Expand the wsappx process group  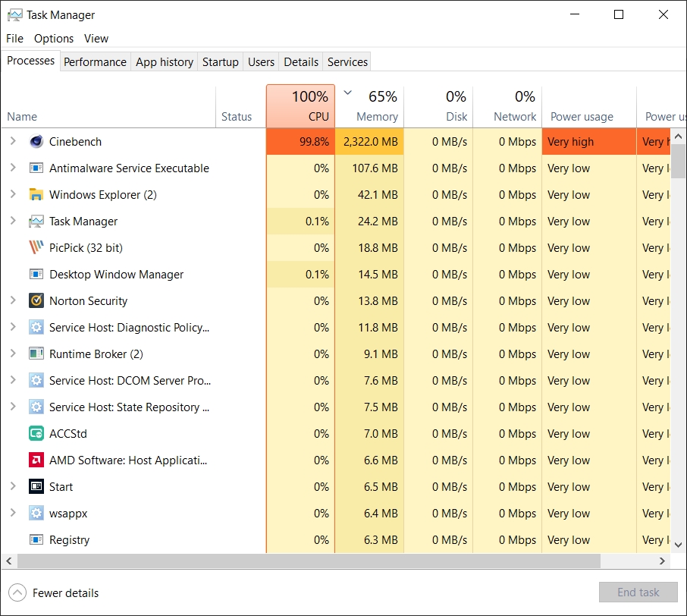coord(13,513)
